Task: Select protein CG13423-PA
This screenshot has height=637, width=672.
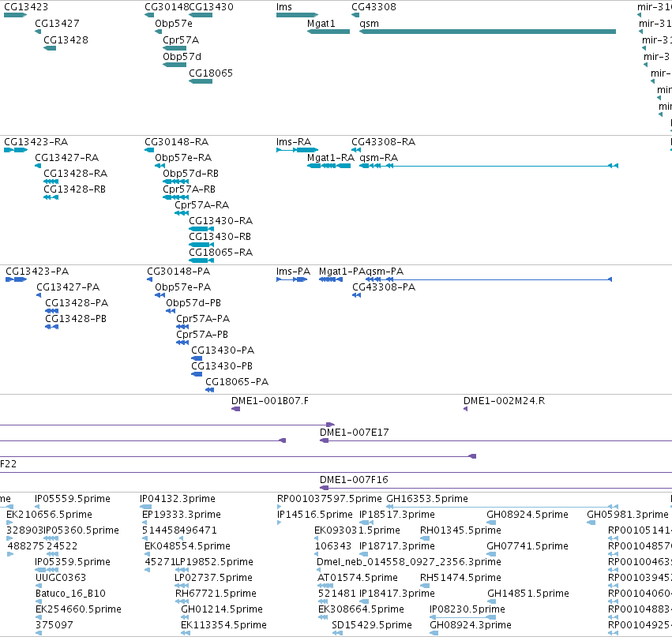Action: [37, 272]
